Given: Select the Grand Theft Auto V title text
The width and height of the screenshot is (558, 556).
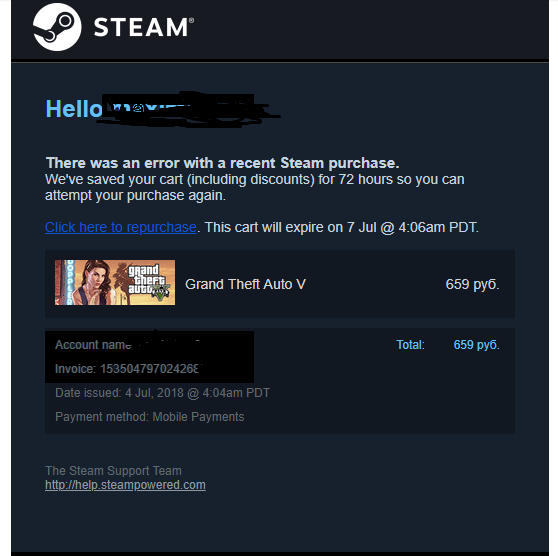Looking at the screenshot, I should 245,284.
